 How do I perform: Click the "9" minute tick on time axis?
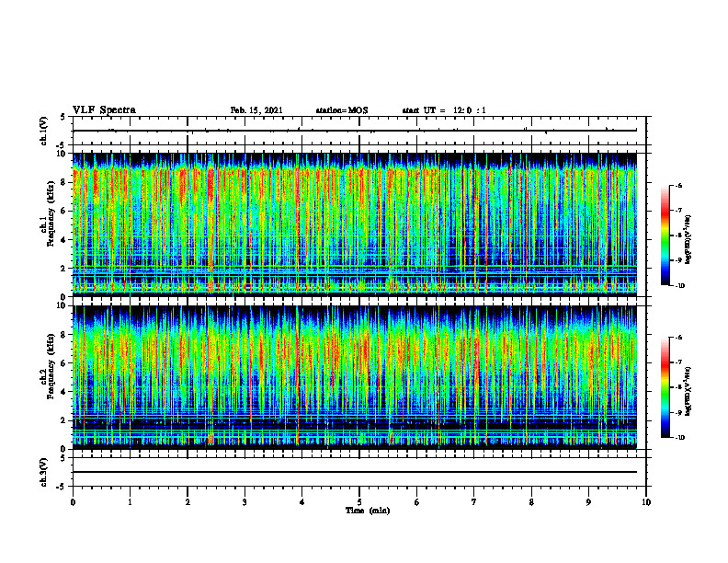588,502
